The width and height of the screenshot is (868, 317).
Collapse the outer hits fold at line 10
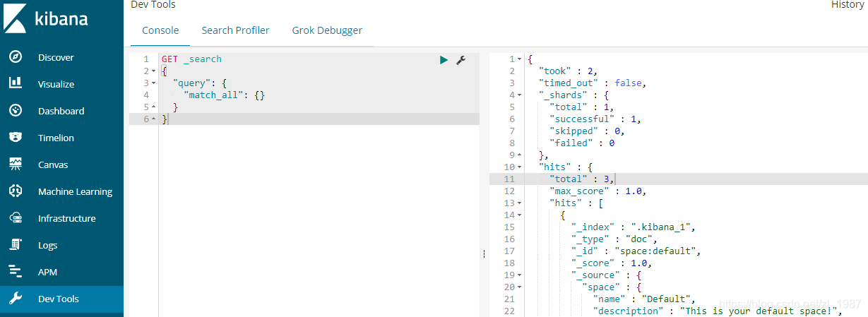click(519, 167)
